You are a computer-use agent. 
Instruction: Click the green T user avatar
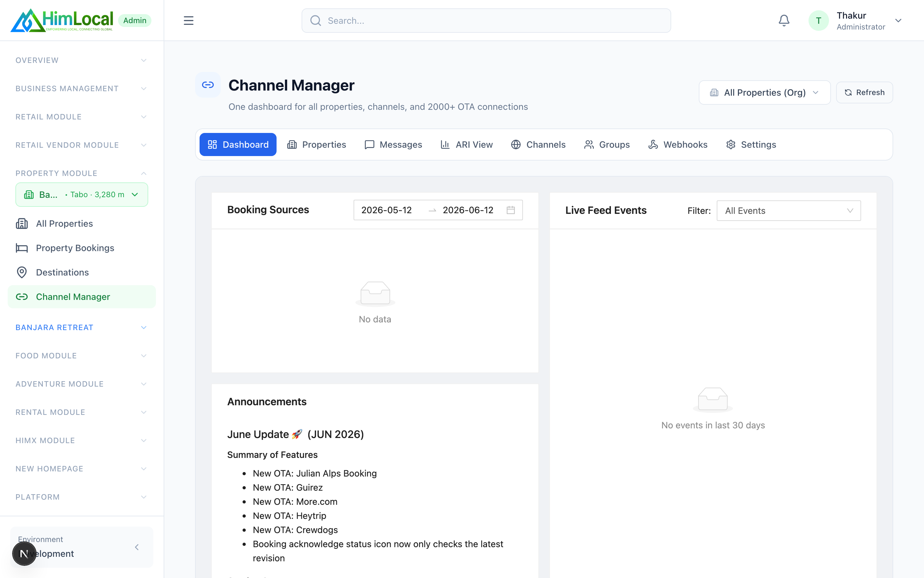coord(818,21)
